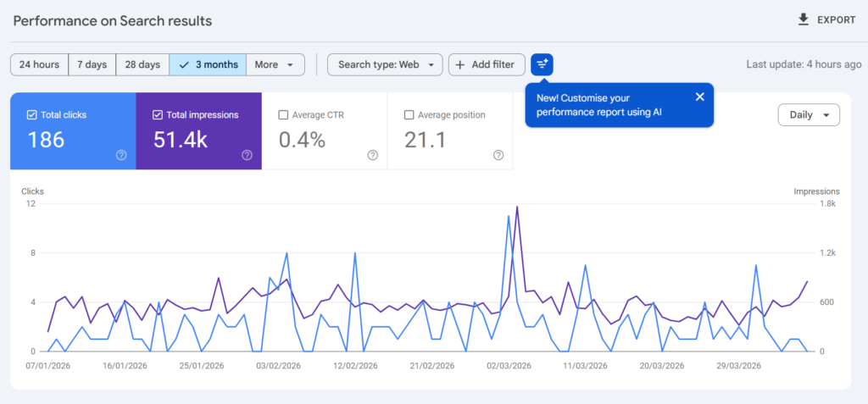Enable the Average position checkbox
The width and height of the screenshot is (868, 404).
(x=409, y=115)
